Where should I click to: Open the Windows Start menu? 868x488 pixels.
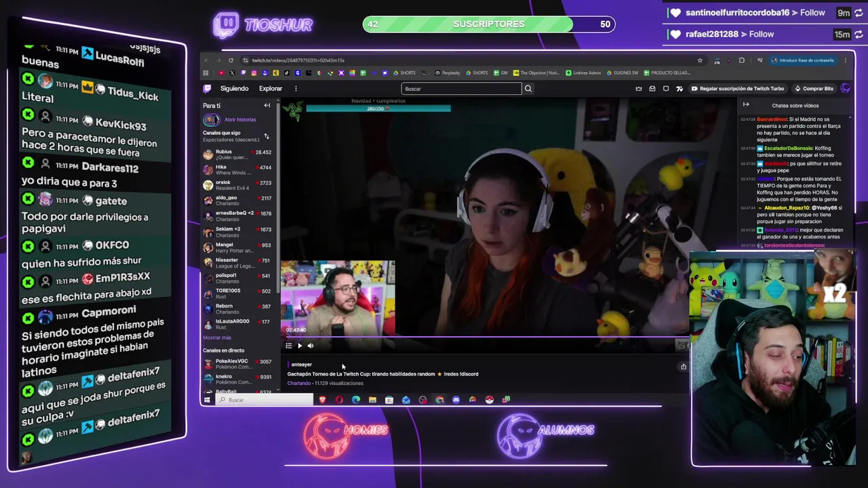click(x=208, y=400)
